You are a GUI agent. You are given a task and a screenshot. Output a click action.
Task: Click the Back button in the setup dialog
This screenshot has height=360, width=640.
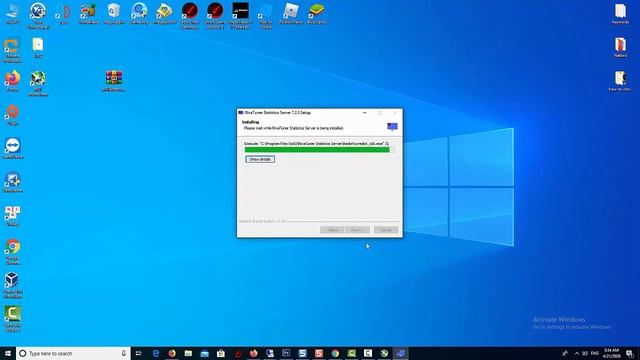(x=332, y=230)
